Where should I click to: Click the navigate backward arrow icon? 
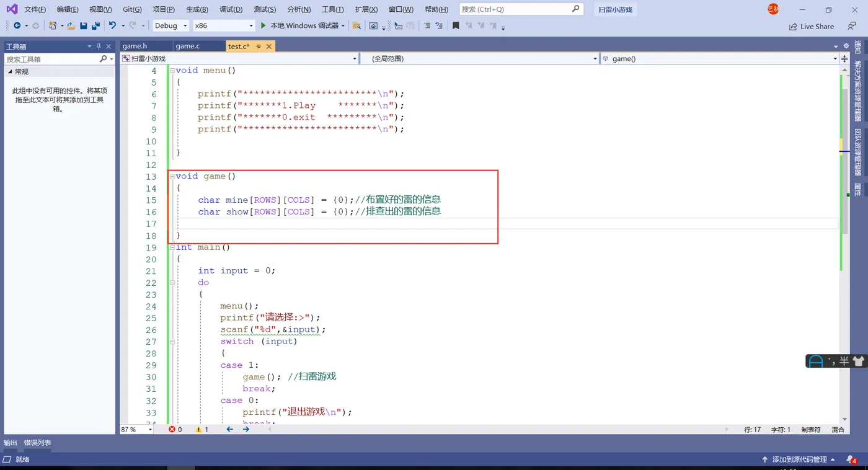coord(17,25)
